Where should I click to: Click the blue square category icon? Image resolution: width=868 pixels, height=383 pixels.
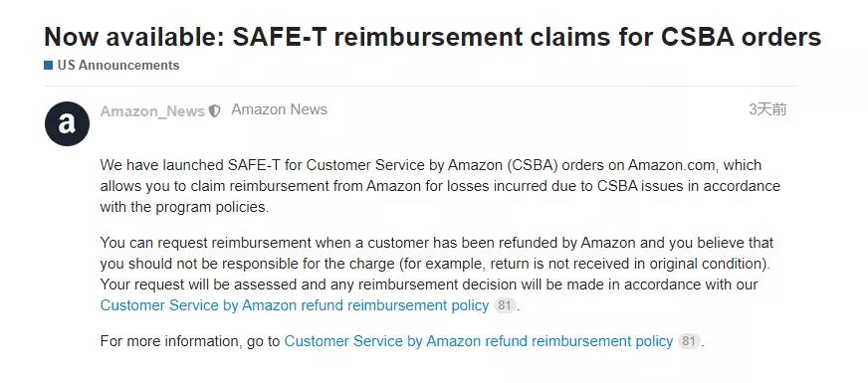48,66
